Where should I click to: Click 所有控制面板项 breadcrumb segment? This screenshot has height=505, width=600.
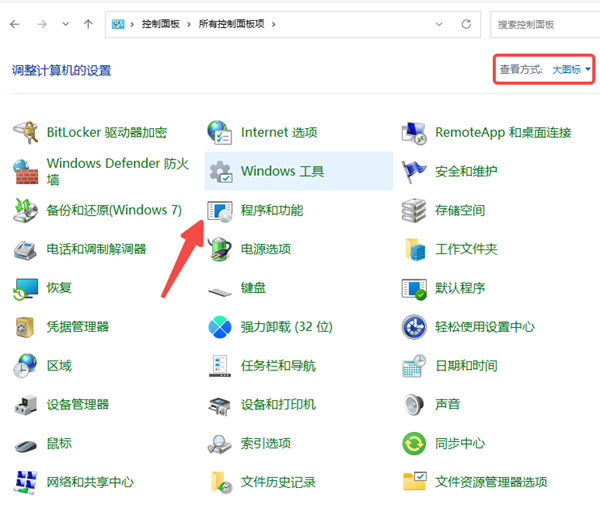tap(231, 23)
